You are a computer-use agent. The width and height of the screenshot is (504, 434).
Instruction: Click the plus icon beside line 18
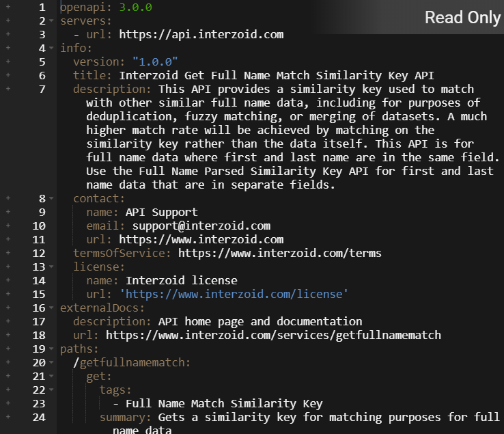point(8,335)
